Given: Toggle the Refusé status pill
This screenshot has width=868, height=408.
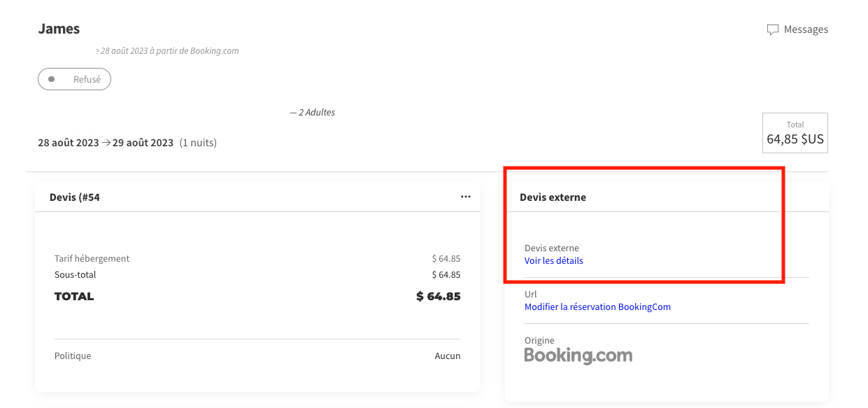Looking at the screenshot, I should pos(75,80).
